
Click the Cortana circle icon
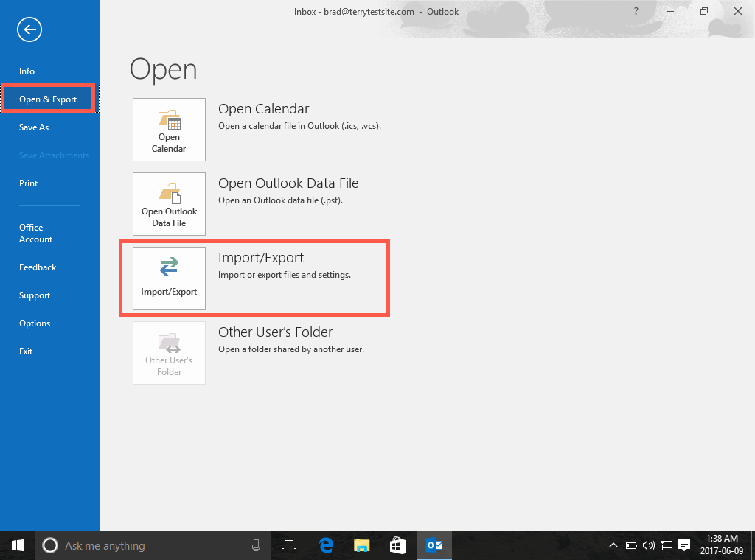50,545
